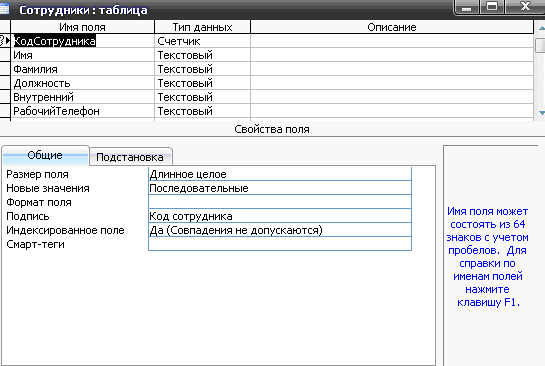This screenshot has width=545, height=366.
Task: Select the row selector beside Фамилия field
Action: coord(5,69)
